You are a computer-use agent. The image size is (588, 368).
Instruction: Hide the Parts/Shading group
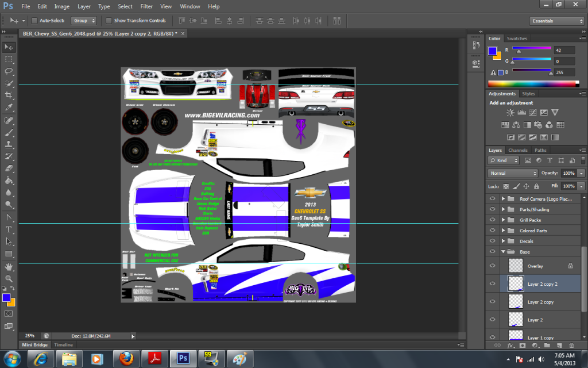click(x=492, y=209)
